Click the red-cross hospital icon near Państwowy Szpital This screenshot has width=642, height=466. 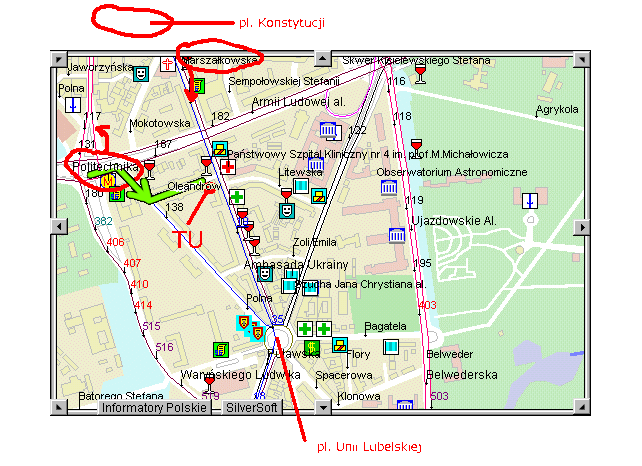point(227,167)
